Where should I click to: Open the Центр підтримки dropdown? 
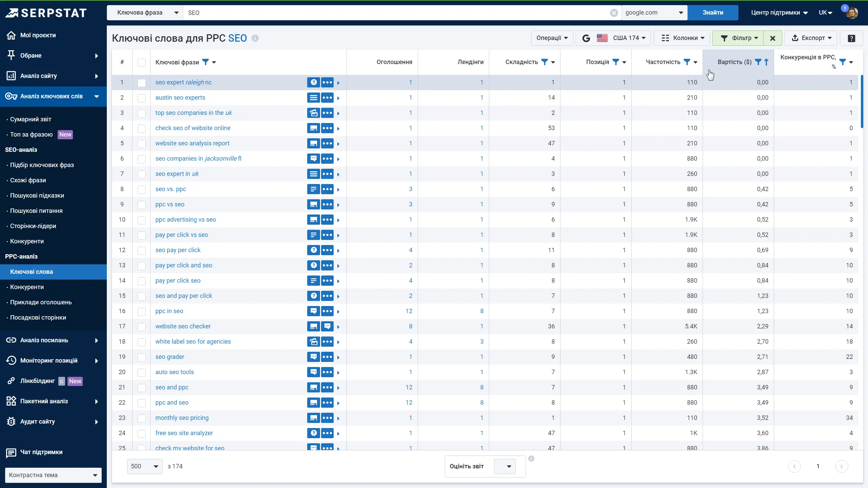click(779, 13)
